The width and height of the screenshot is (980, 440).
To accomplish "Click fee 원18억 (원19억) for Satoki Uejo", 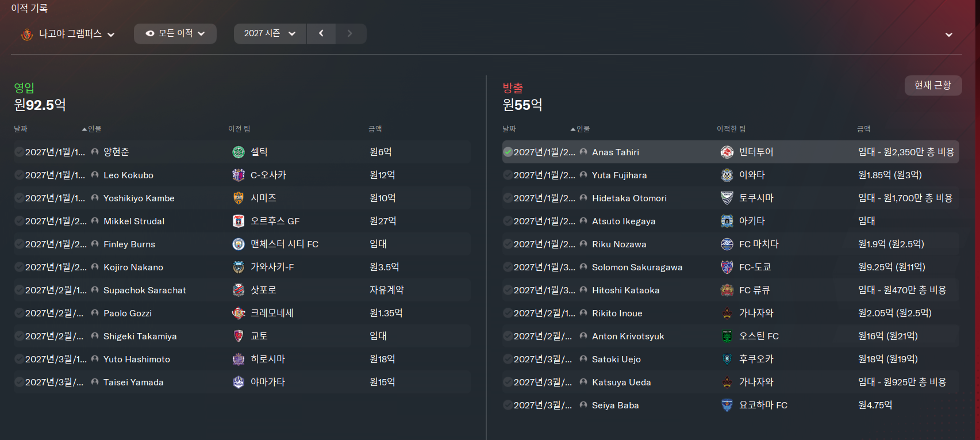I will 888,359.
